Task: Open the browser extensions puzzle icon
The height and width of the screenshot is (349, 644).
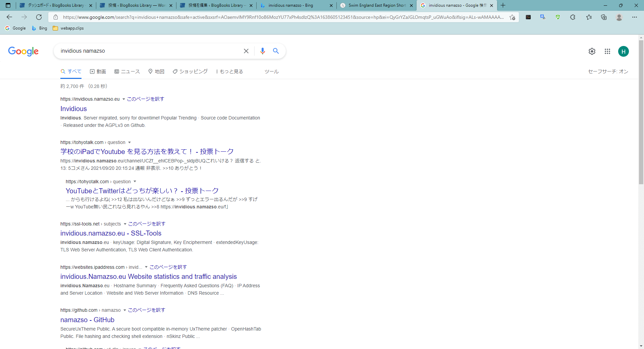Action: click(573, 17)
